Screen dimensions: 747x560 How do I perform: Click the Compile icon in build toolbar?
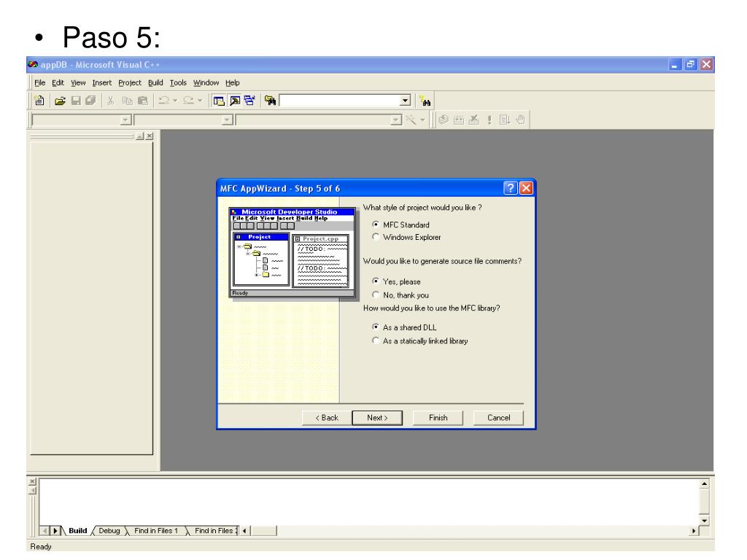[444, 120]
